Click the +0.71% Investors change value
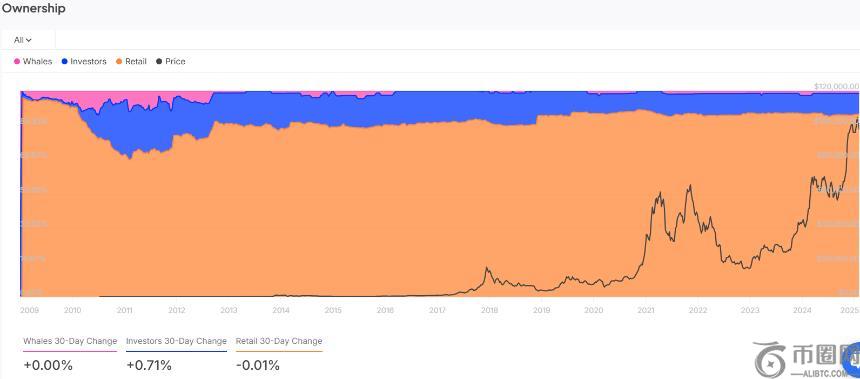This screenshot has height=379, width=860. tap(149, 365)
